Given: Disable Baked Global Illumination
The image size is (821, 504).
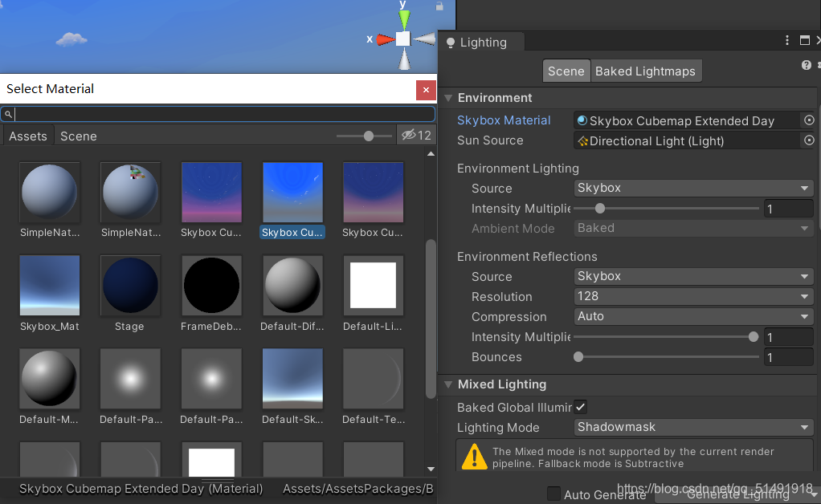Looking at the screenshot, I should pyautogui.click(x=580, y=407).
